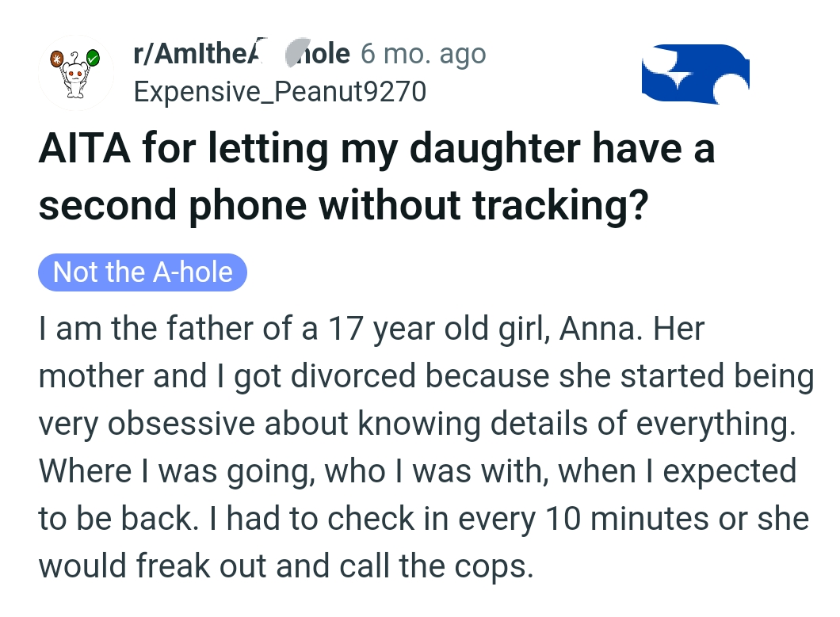
Task: Click the blue logo in the top corner
Action: tap(695, 74)
